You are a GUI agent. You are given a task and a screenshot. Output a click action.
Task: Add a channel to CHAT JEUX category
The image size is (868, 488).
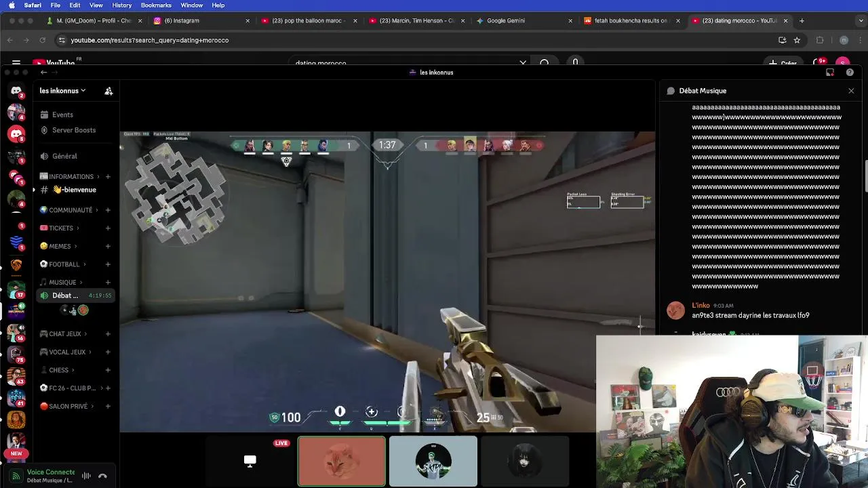coord(108,334)
